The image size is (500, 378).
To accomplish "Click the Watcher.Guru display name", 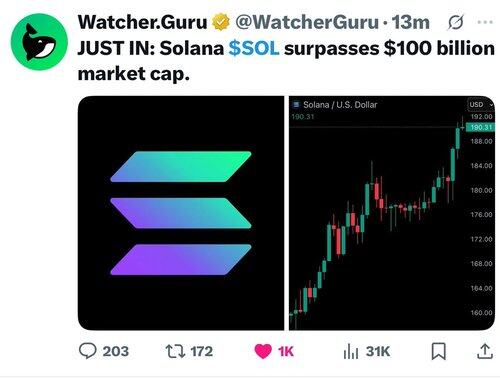I will click(142, 22).
